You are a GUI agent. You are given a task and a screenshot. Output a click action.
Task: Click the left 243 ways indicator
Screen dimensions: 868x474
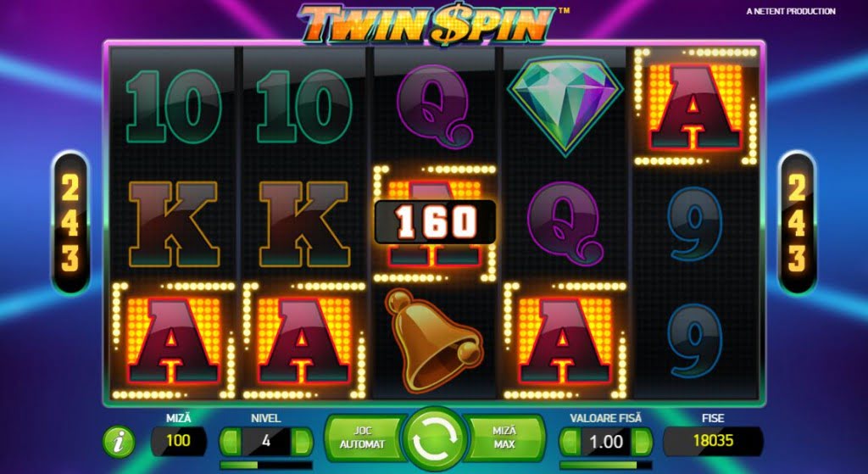(70, 223)
